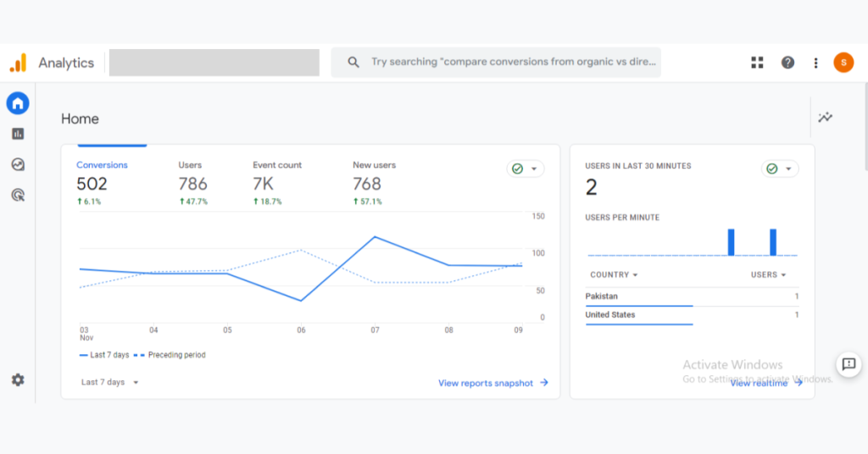
Task: Click the Help question mark icon
Action: tap(787, 63)
